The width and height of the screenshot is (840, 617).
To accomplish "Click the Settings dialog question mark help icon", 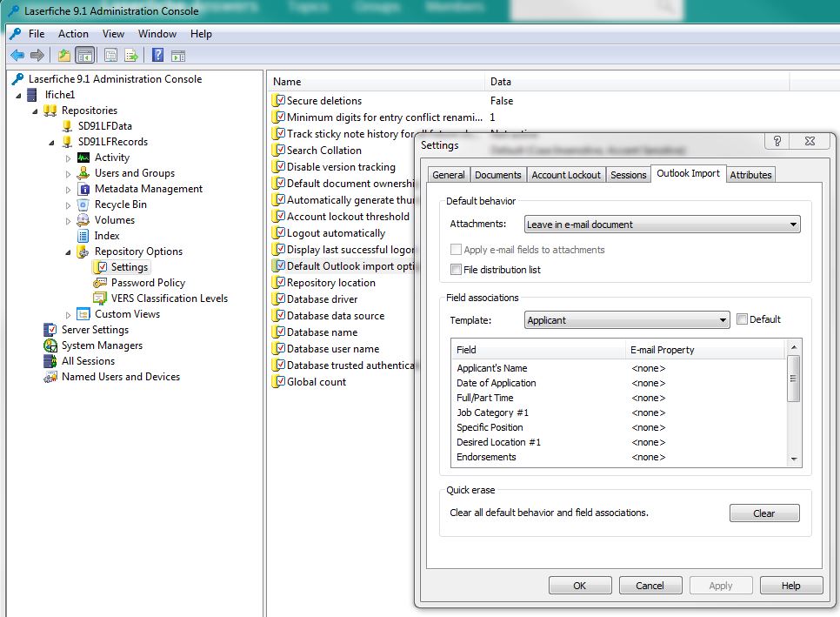I will 777,141.
